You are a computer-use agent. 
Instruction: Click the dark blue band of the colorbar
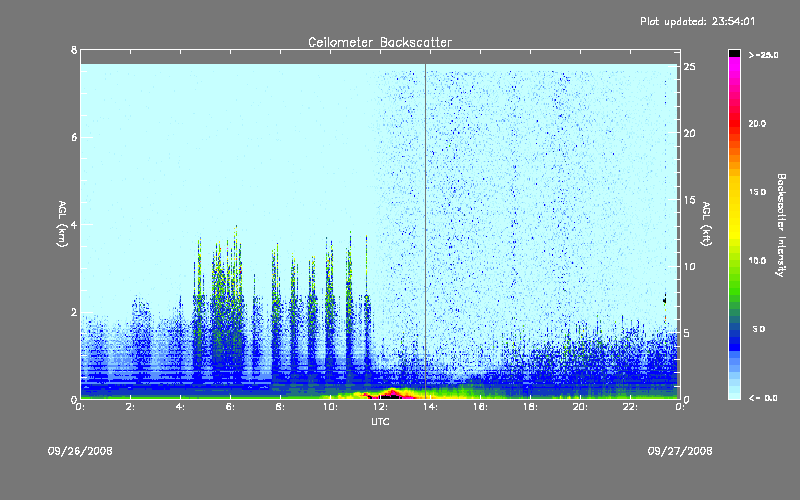[734, 339]
